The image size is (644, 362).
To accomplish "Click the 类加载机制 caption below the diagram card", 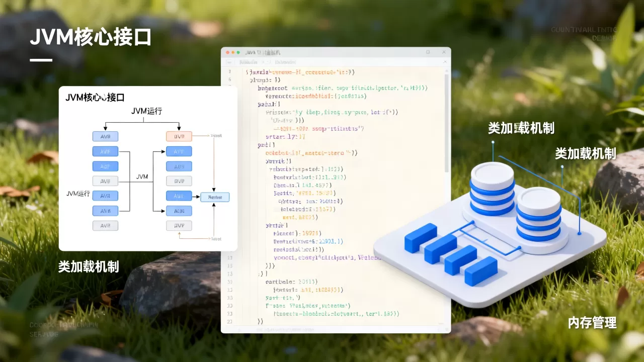I will click(x=89, y=266).
